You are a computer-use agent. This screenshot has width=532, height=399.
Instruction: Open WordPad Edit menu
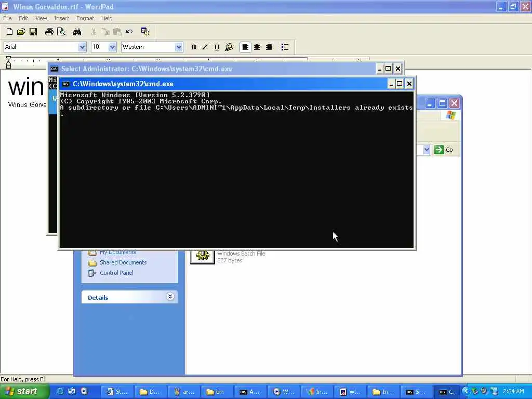pyautogui.click(x=23, y=18)
